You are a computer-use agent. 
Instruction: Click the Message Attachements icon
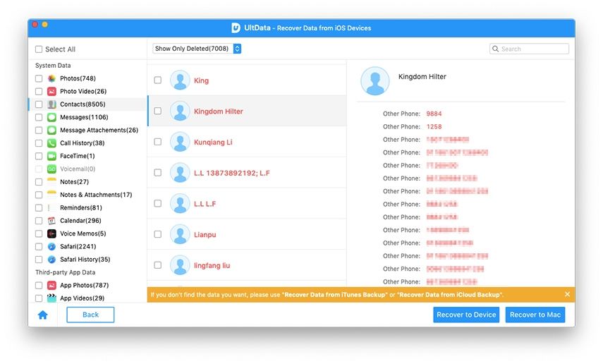51,131
